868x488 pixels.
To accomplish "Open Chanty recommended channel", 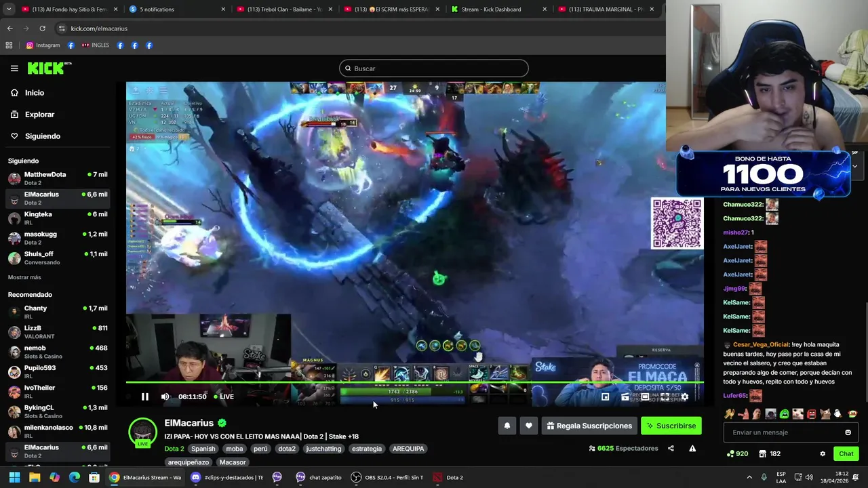I will tap(57, 312).
